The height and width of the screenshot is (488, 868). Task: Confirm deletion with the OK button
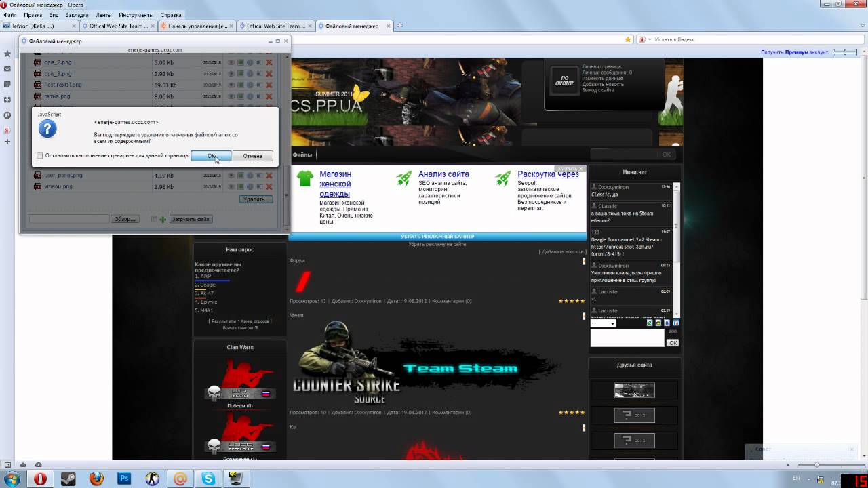(211, 156)
